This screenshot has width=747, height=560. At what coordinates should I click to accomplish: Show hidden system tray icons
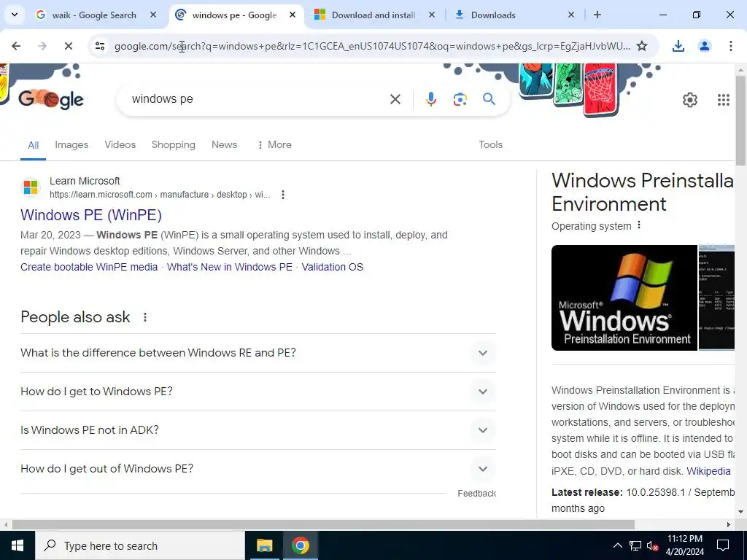(617, 545)
